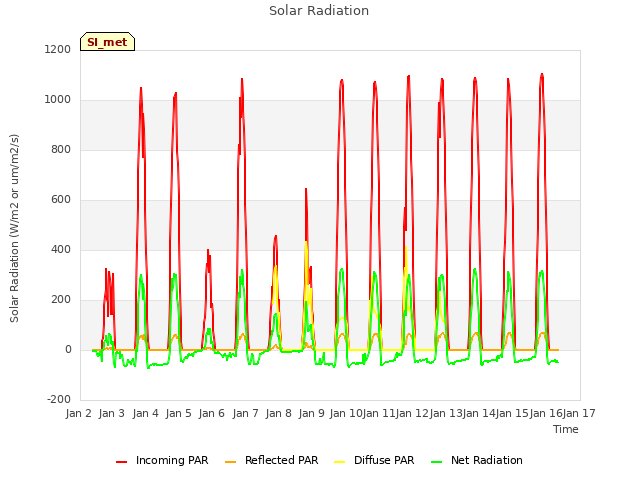Click the 1200 y-axis tick label
Viewport: 640px width, 480px height.
[58, 49]
